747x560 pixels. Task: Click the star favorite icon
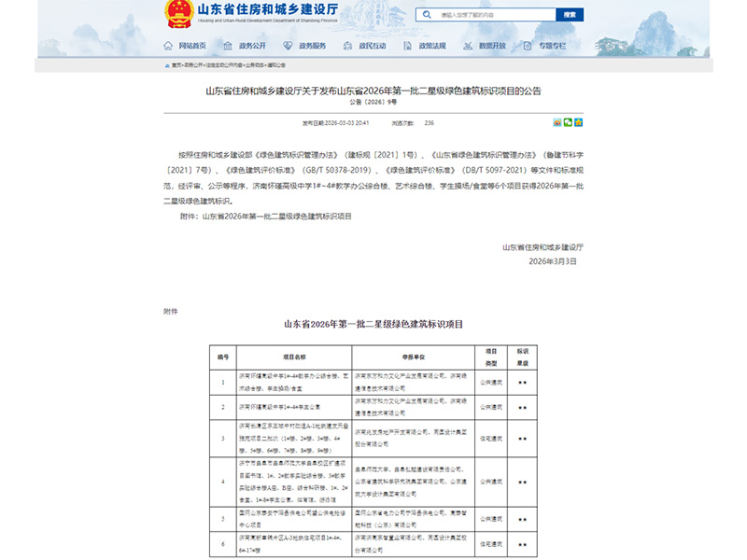(580, 122)
